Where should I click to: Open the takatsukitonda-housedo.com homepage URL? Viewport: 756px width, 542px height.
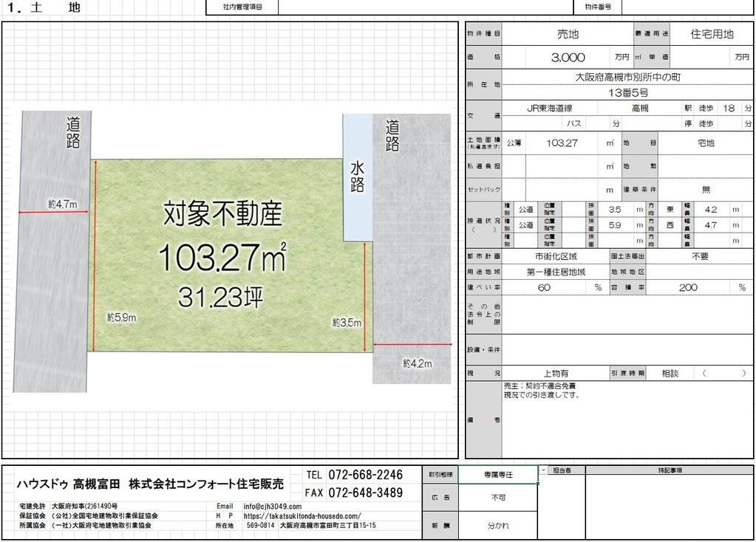pyautogui.click(x=302, y=516)
